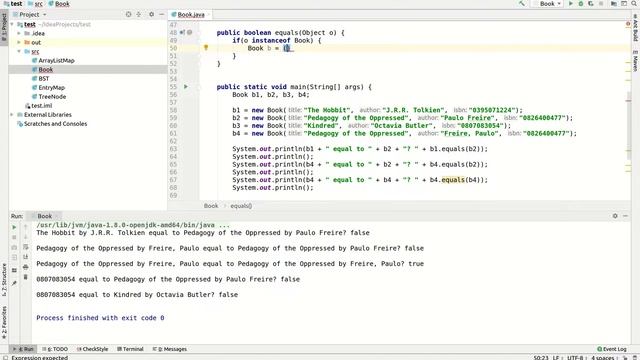Switch to the Book.java editor tab

[191, 15]
